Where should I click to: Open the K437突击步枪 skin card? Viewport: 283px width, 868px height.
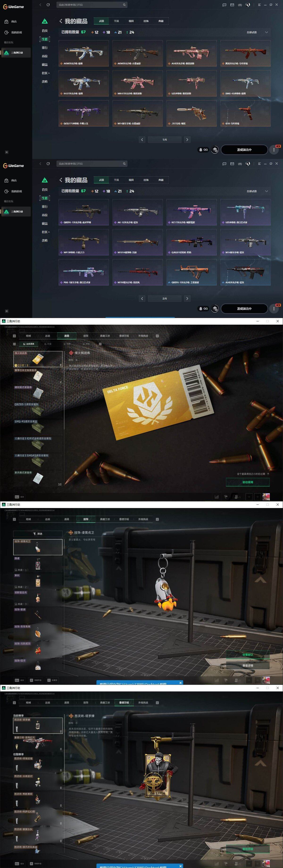coord(84,83)
